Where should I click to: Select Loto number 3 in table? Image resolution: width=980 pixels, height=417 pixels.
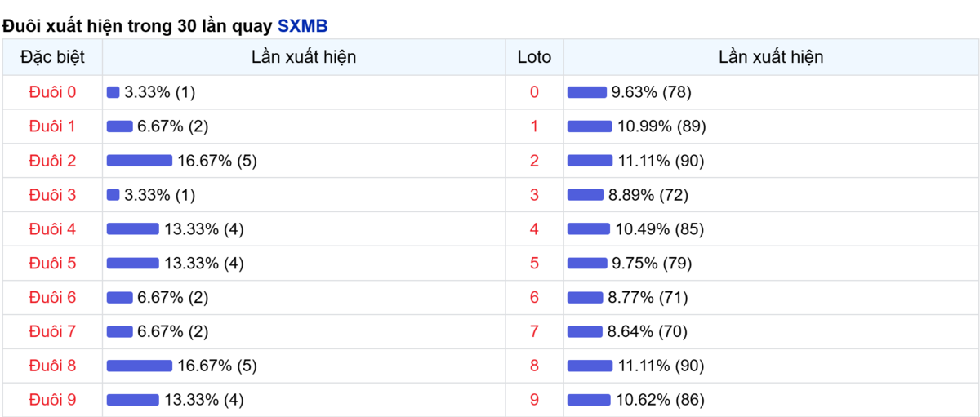[x=534, y=195]
